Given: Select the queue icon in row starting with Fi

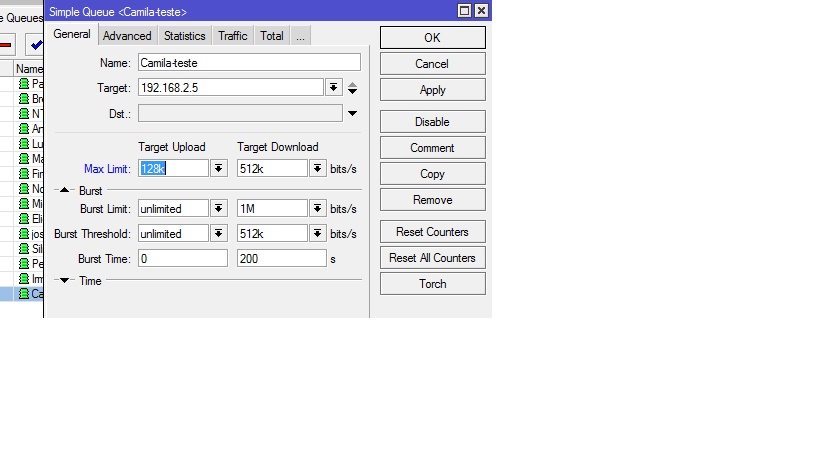Looking at the screenshot, I should [x=24, y=173].
